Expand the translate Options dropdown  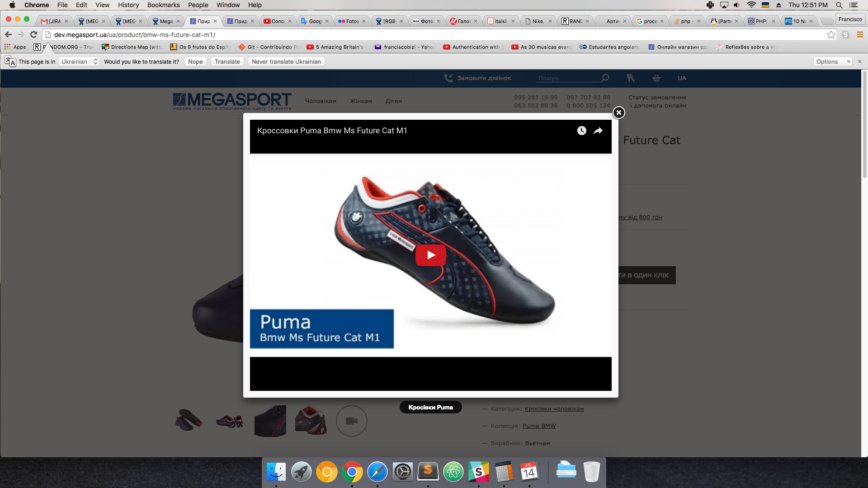(x=832, y=61)
